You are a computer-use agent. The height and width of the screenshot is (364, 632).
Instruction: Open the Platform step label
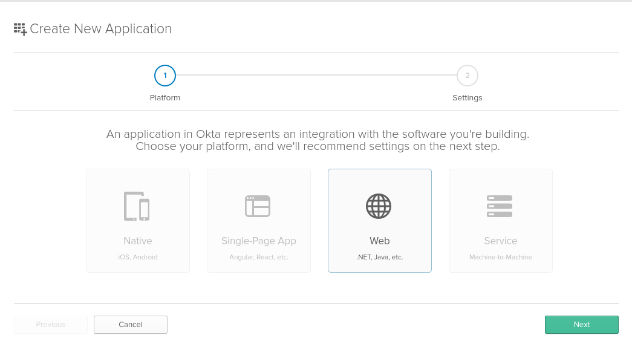[165, 97]
